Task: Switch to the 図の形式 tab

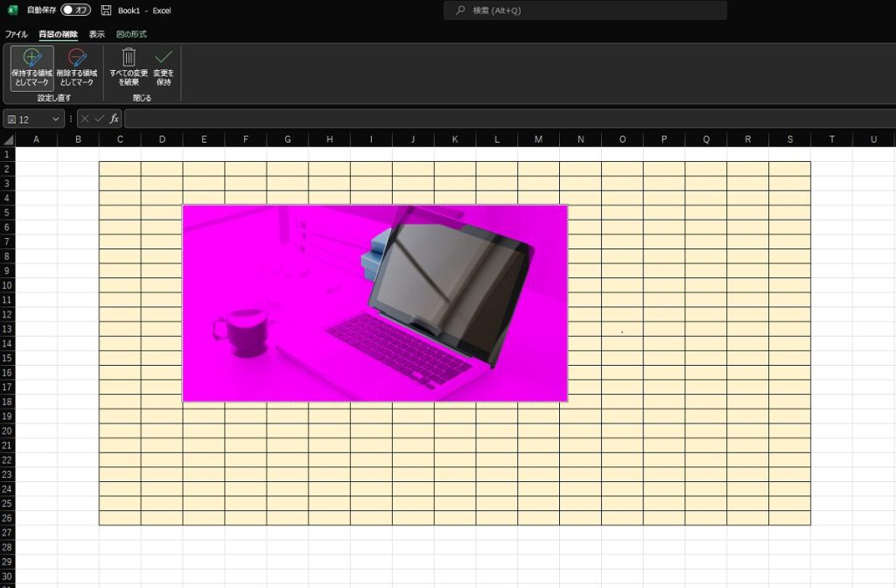Action: 131,34
